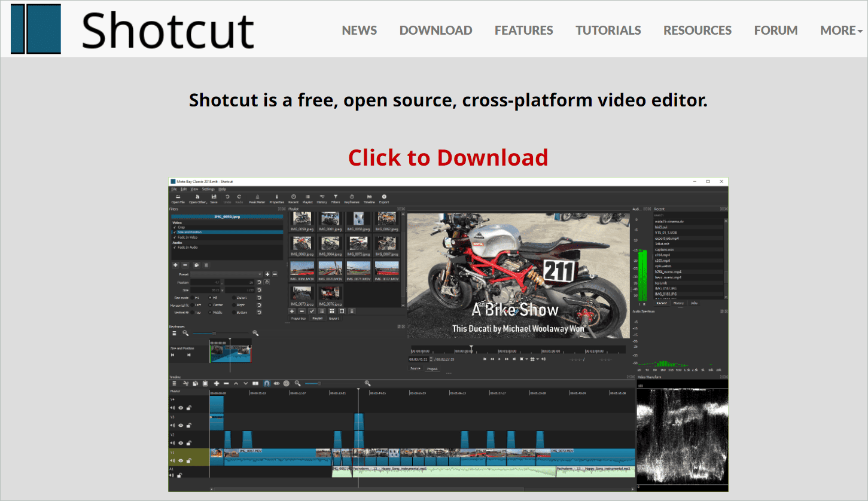Add a new filter with the plus icon
This screenshot has width=868, height=501.
click(x=175, y=265)
